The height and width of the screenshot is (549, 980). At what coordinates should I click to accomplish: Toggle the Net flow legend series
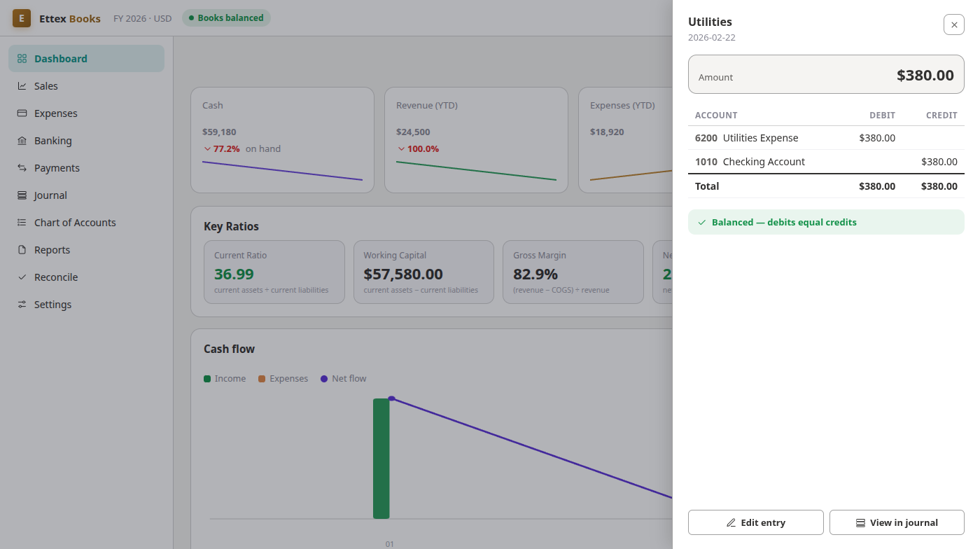pyautogui.click(x=344, y=379)
